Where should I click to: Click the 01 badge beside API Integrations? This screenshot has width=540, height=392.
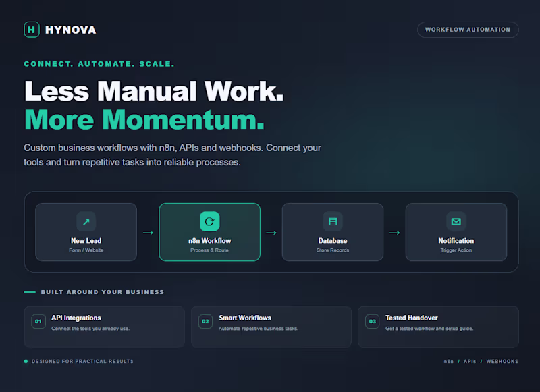pyautogui.click(x=38, y=321)
